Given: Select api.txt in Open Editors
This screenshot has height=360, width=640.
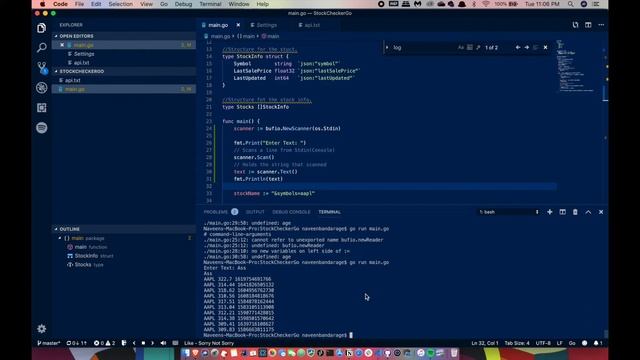Looking at the screenshot, I should pyautogui.click(x=124, y=62).
